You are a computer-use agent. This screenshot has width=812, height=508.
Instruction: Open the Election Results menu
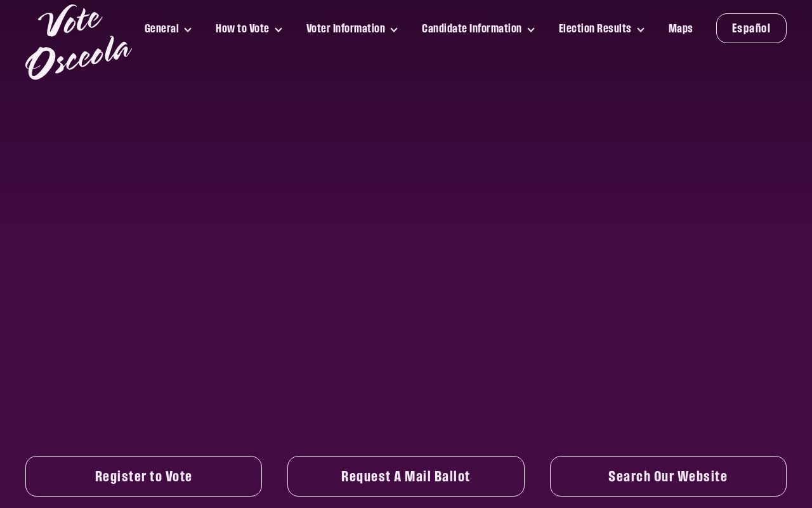(595, 29)
